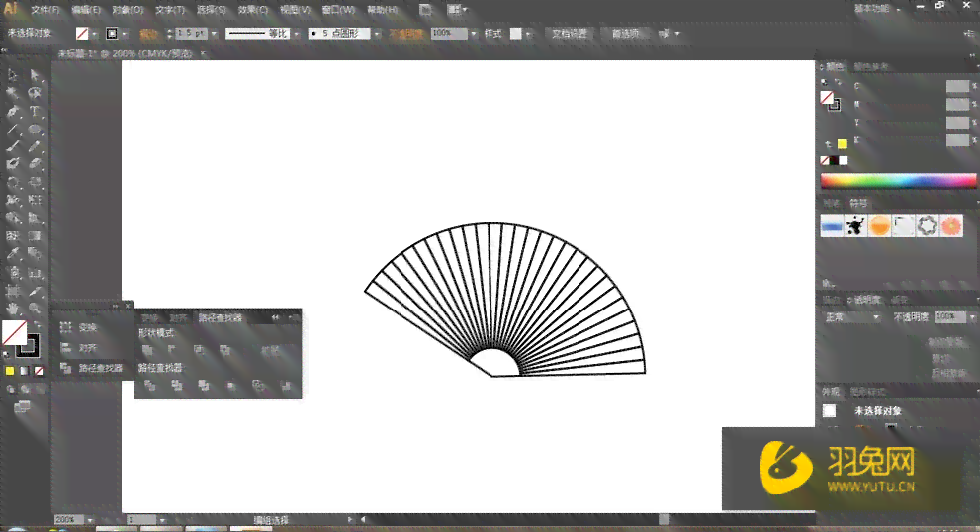The height and width of the screenshot is (532, 980).
Task: Open the 等比 width profile dropdown
Action: (x=297, y=34)
